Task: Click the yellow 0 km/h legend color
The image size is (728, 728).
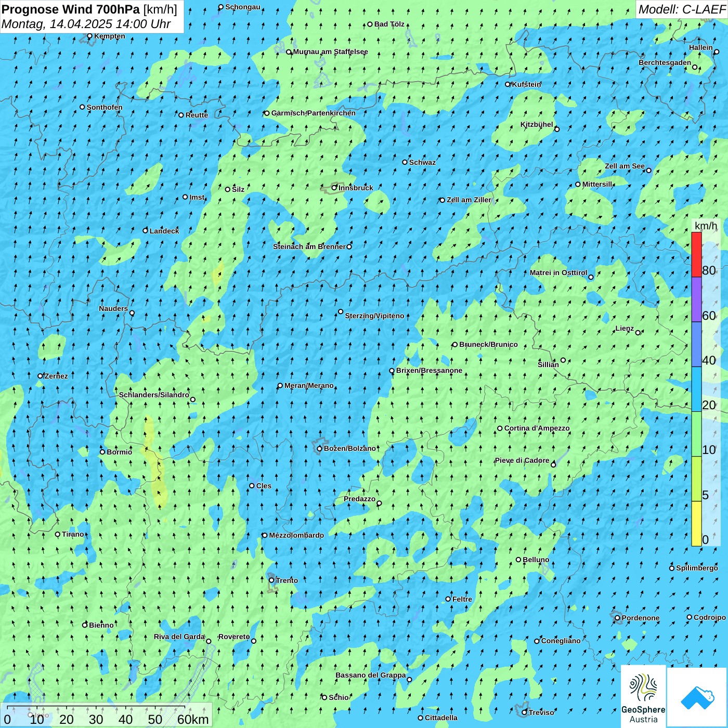Action: (696, 524)
